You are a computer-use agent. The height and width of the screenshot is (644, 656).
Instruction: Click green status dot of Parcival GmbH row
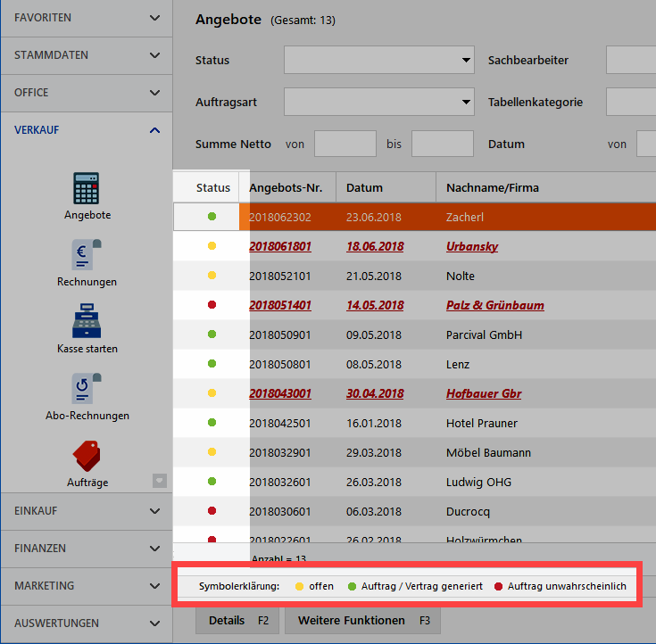(212, 334)
